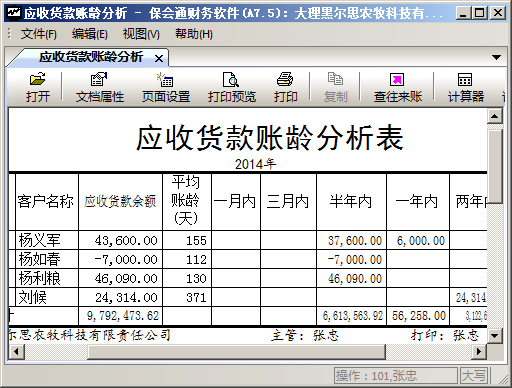Image resolution: width=512 pixels, height=388 pixels.
Task: Click the horizontal scrollbar right arrow
Action: (479, 351)
